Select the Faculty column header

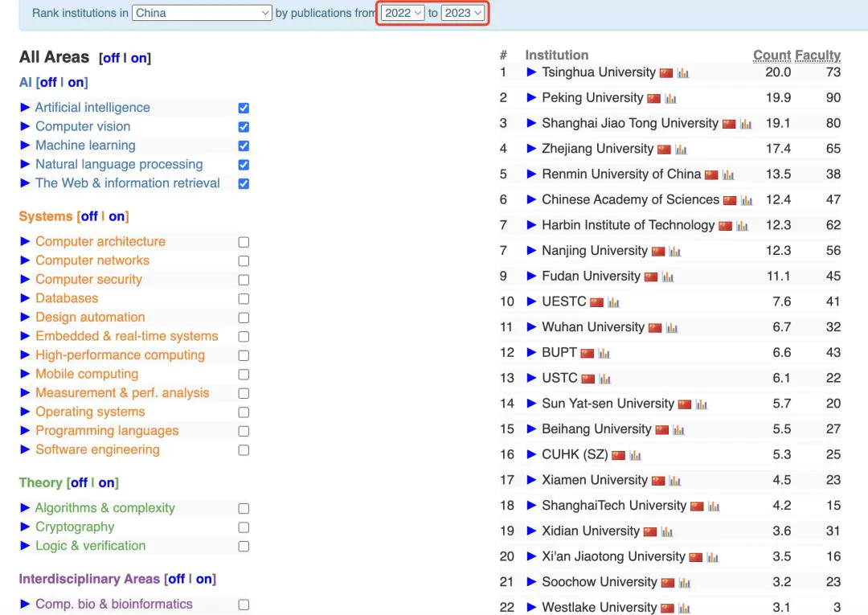817,55
